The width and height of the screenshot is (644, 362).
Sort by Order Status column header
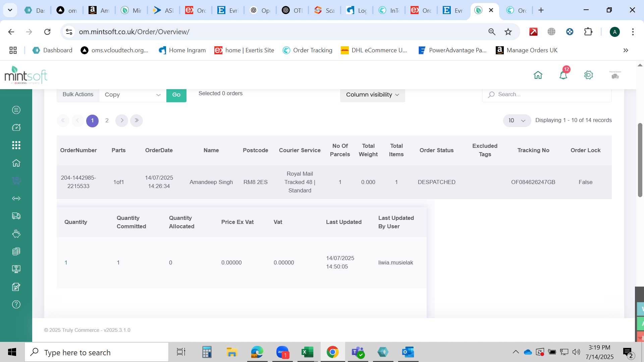point(436,150)
